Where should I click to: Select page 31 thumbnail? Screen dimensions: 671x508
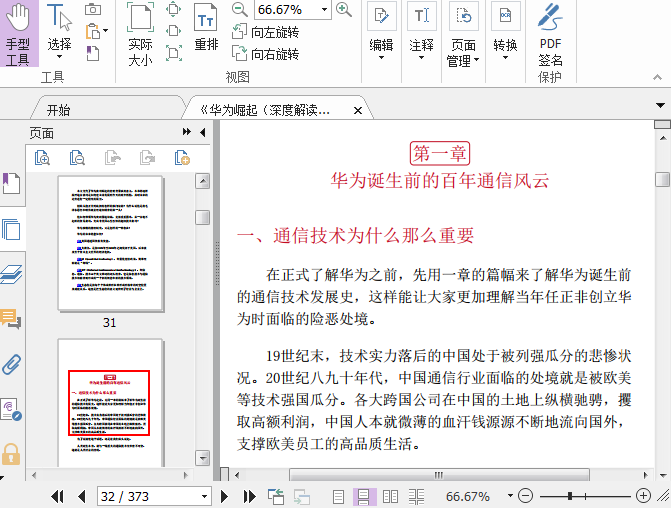110,243
